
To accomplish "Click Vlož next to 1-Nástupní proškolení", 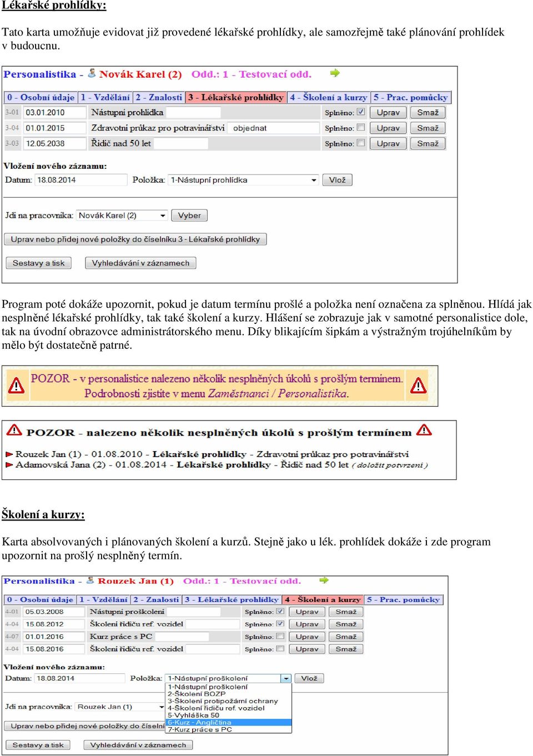I will coord(309,678).
